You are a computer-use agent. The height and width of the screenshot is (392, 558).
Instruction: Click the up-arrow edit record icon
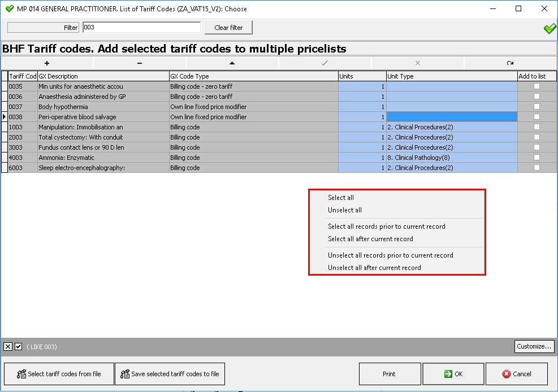coord(232,63)
